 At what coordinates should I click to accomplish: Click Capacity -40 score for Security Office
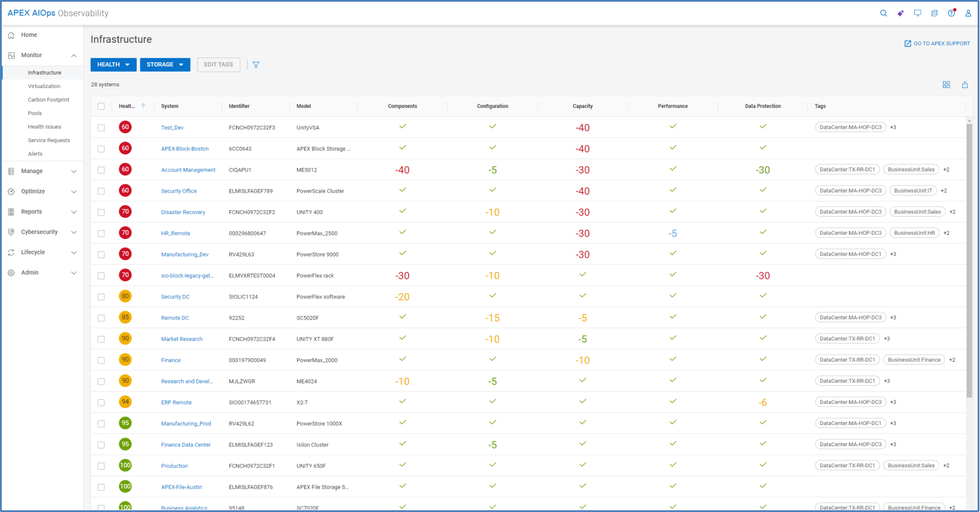tap(582, 191)
